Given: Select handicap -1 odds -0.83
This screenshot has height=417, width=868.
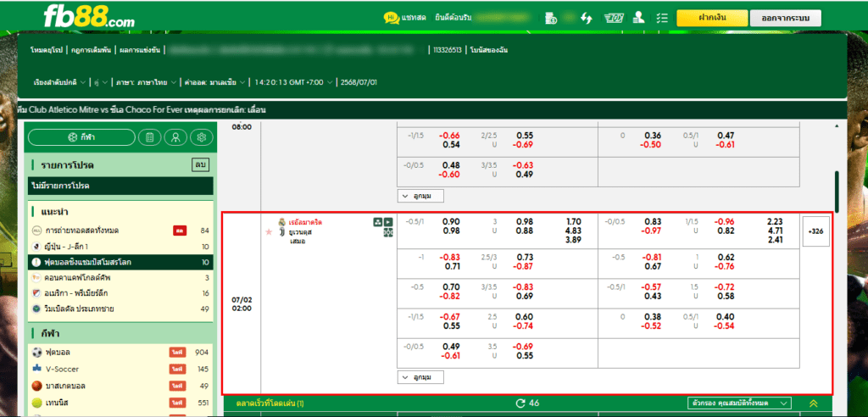Looking at the screenshot, I should pyautogui.click(x=450, y=258).
